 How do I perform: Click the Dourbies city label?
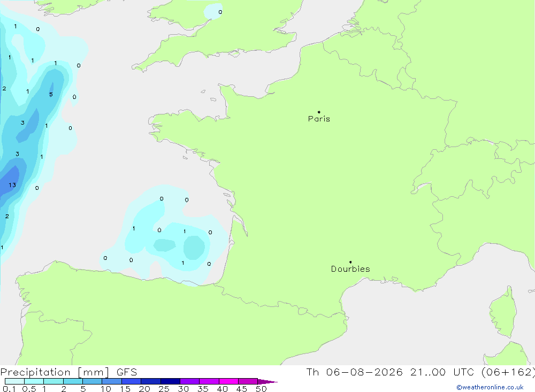click(x=350, y=269)
